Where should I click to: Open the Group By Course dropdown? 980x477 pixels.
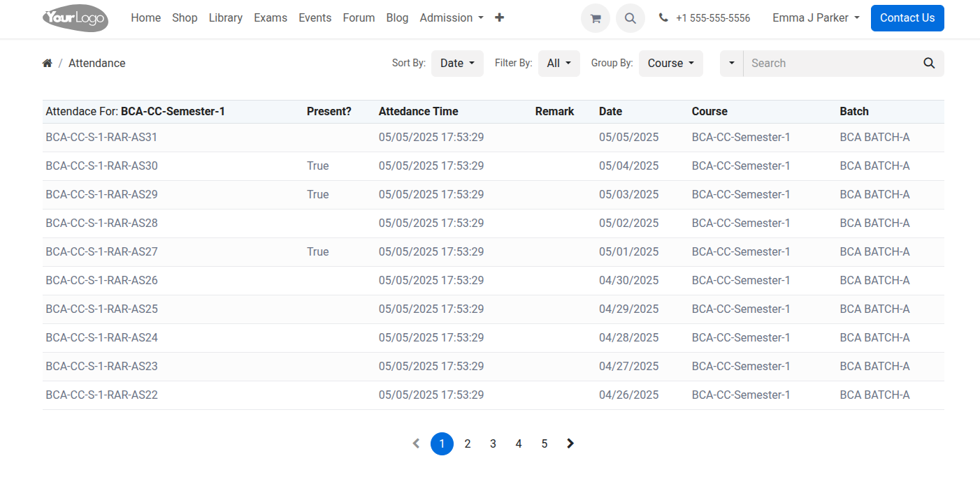click(671, 64)
